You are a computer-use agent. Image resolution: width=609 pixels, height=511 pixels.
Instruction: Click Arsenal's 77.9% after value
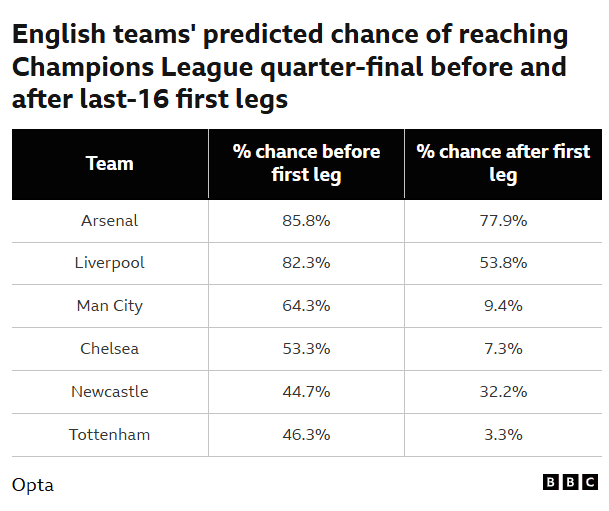[503, 220]
